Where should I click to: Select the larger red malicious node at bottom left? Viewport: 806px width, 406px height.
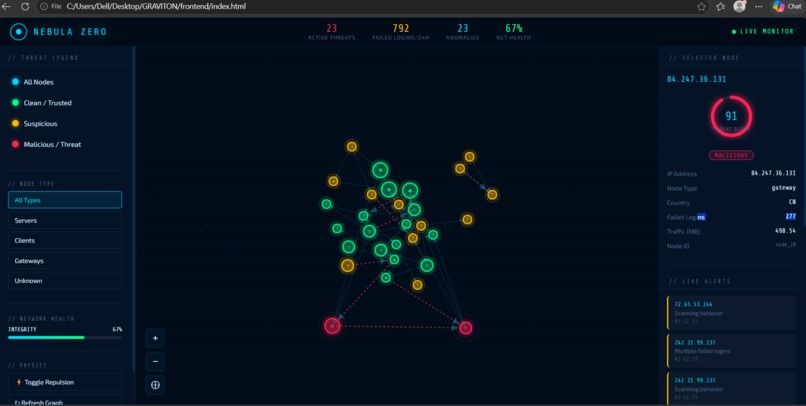(332, 326)
